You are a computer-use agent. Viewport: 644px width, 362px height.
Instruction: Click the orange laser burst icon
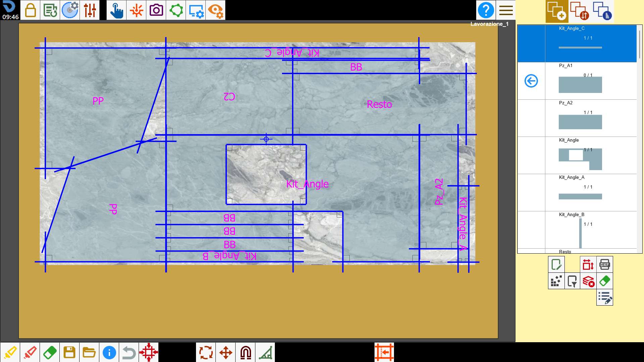[136, 10]
